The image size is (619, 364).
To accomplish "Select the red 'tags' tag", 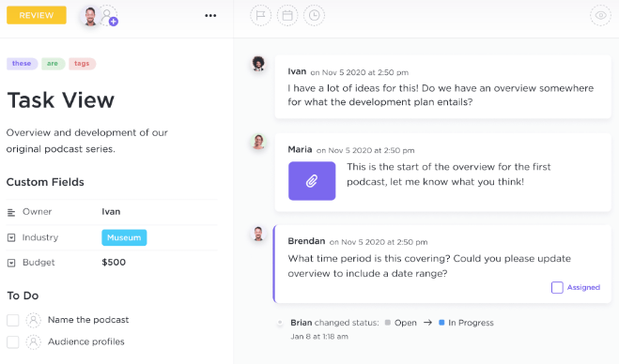I will (82, 64).
